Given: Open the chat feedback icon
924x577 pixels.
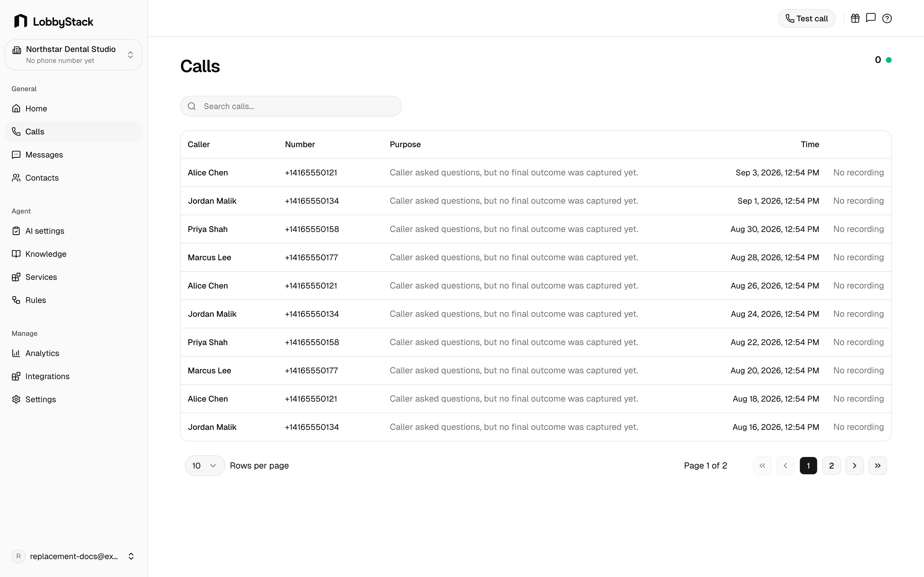Looking at the screenshot, I should point(871,18).
